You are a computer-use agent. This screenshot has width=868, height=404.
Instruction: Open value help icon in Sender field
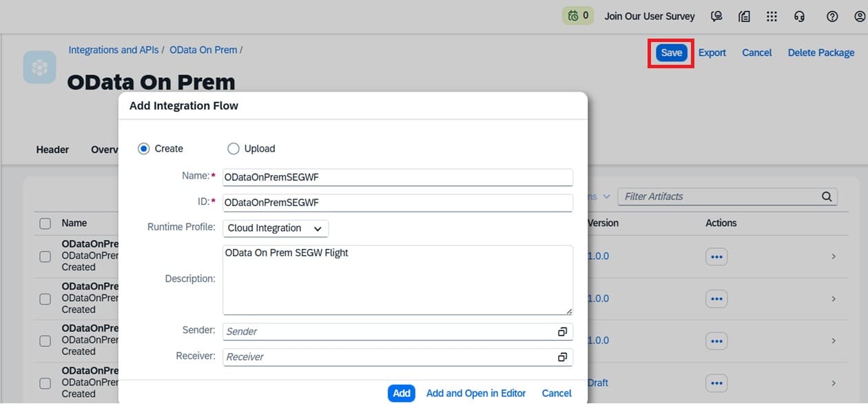[562, 332]
